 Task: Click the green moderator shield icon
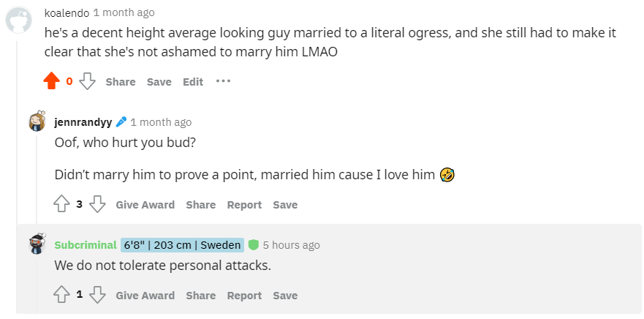[254, 245]
